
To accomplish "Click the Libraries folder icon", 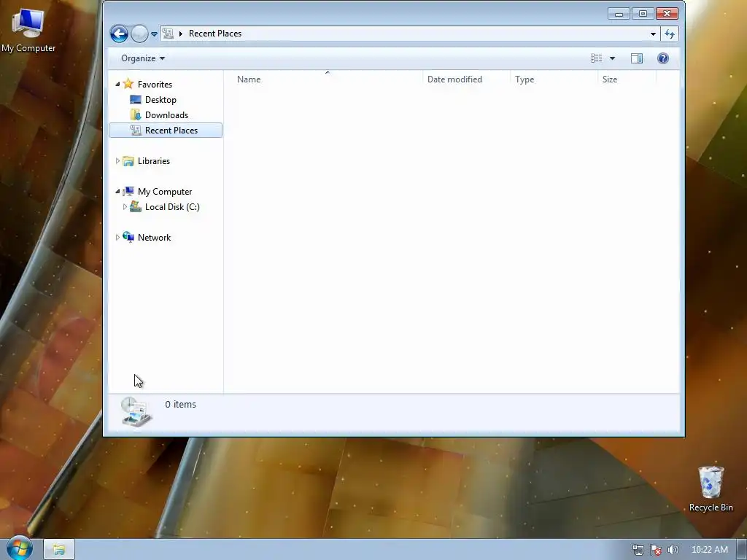I will [x=128, y=161].
